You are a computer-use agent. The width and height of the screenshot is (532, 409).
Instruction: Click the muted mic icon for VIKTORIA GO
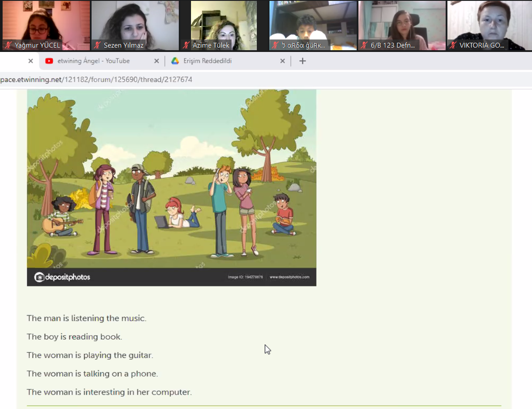click(x=453, y=45)
